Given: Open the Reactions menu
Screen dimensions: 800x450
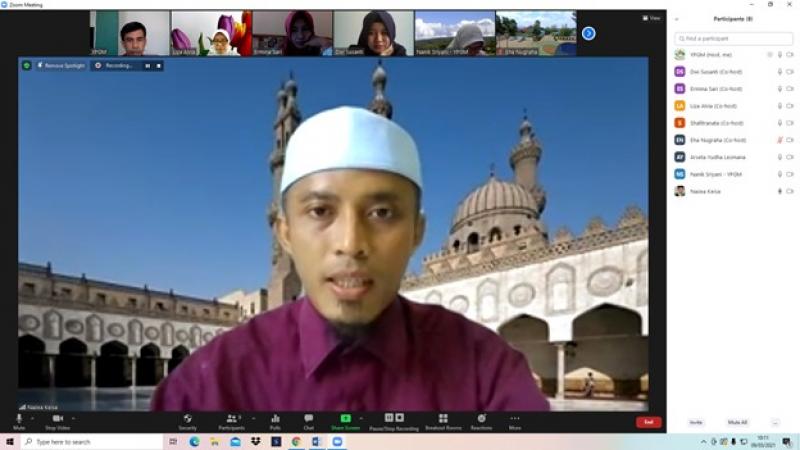Looking at the screenshot, I should [x=481, y=420].
